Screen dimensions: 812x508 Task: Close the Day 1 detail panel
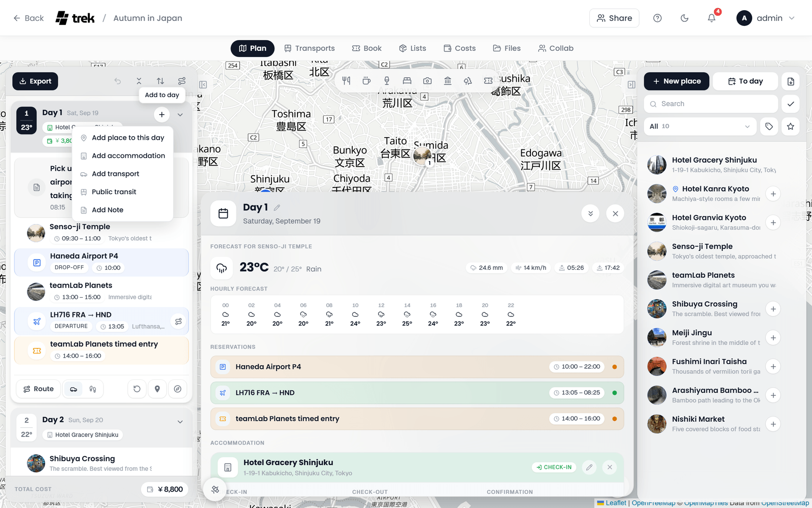615,214
